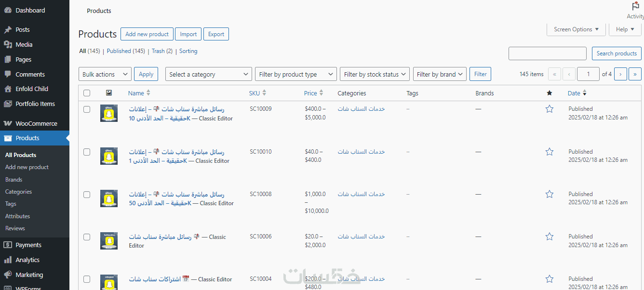The width and height of the screenshot is (644, 290).
Task: Go to the next page arrow
Action: tap(621, 74)
